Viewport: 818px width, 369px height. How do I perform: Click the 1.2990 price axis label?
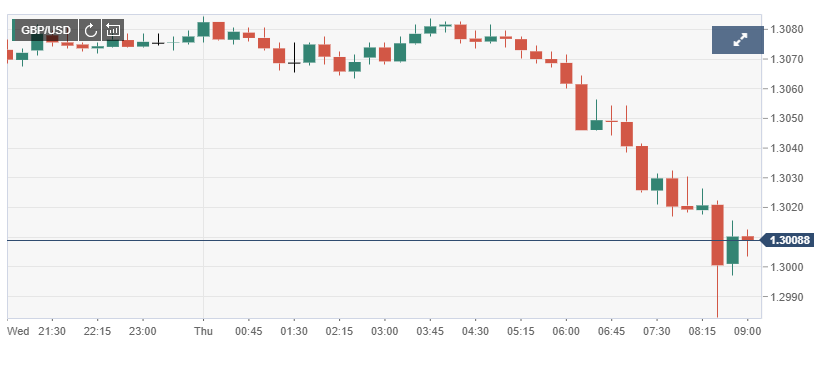(x=785, y=297)
